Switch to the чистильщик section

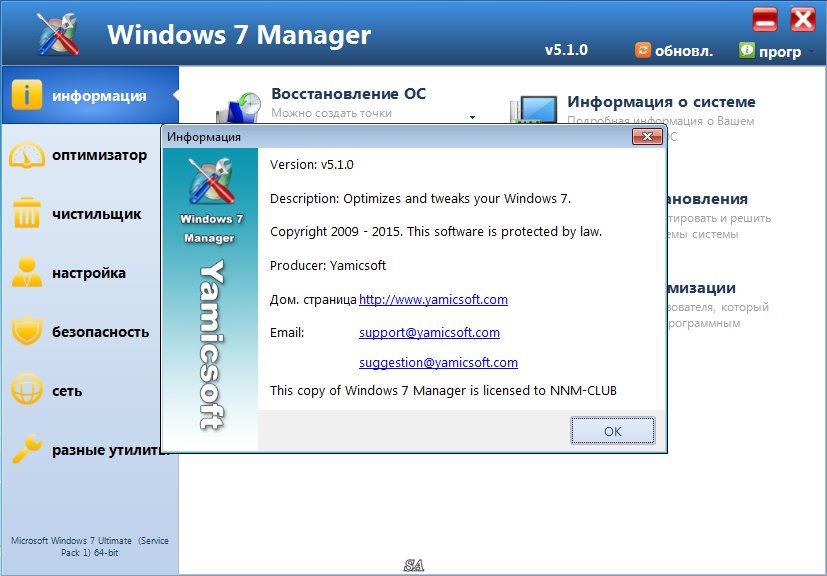coord(97,214)
